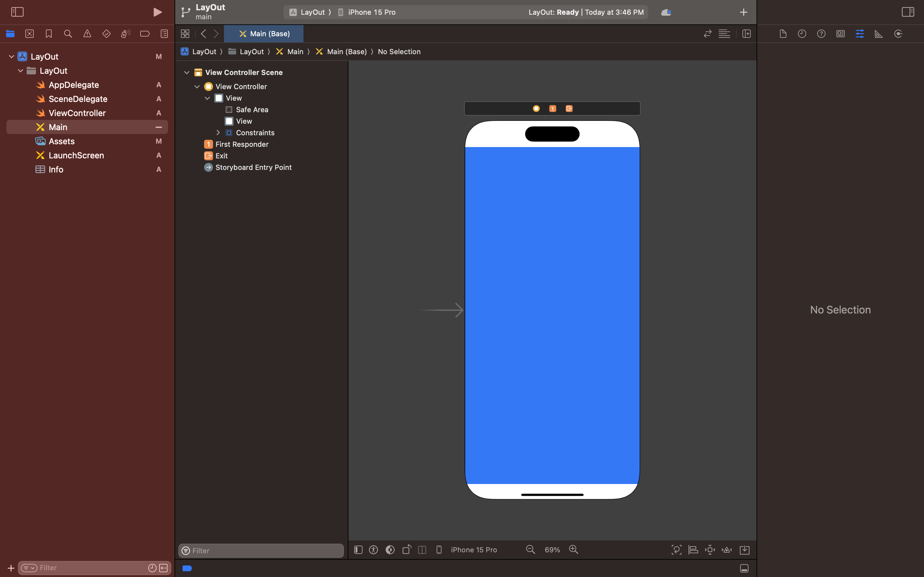Select the Main (Base) editor tab
This screenshot has height=577, width=924.
[264, 34]
